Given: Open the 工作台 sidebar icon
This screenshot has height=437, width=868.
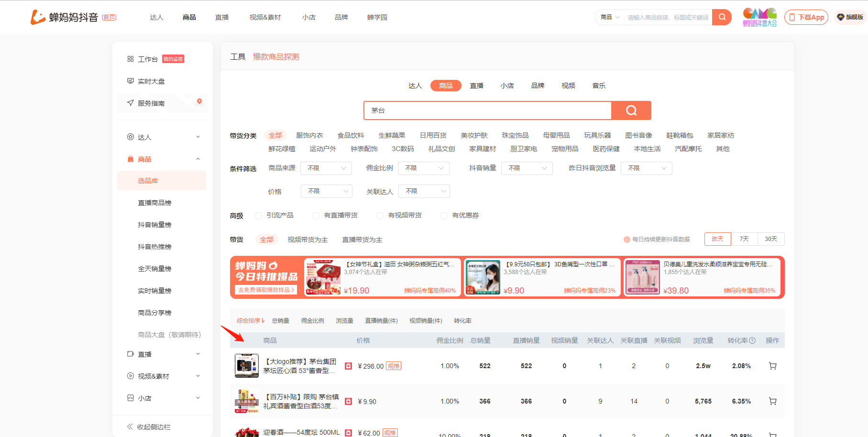Looking at the screenshot, I should (131, 59).
